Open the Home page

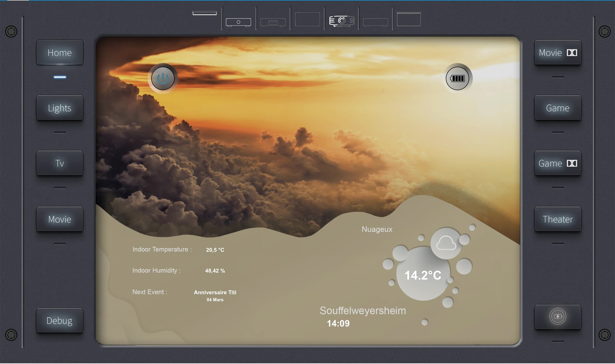click(x=60, y=53)
